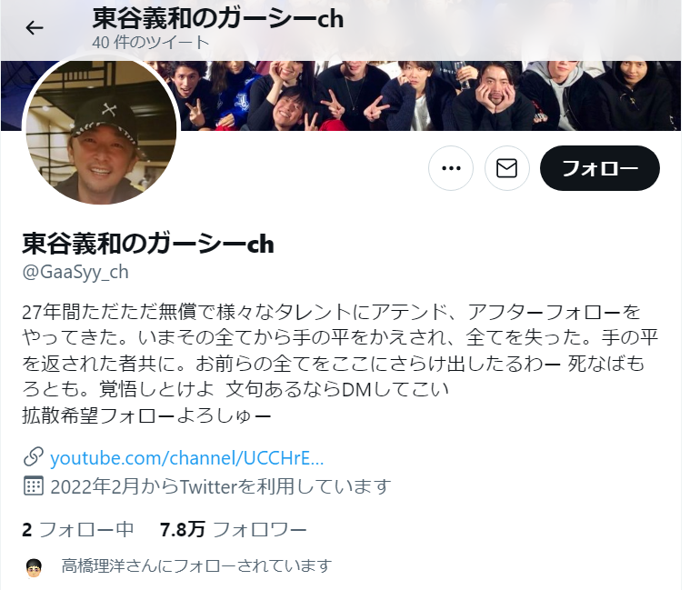This screenshot has height=590, width=700.
Task: Click the profile name 東谷義和のガーシーch
Action: (x=148, y=244)
